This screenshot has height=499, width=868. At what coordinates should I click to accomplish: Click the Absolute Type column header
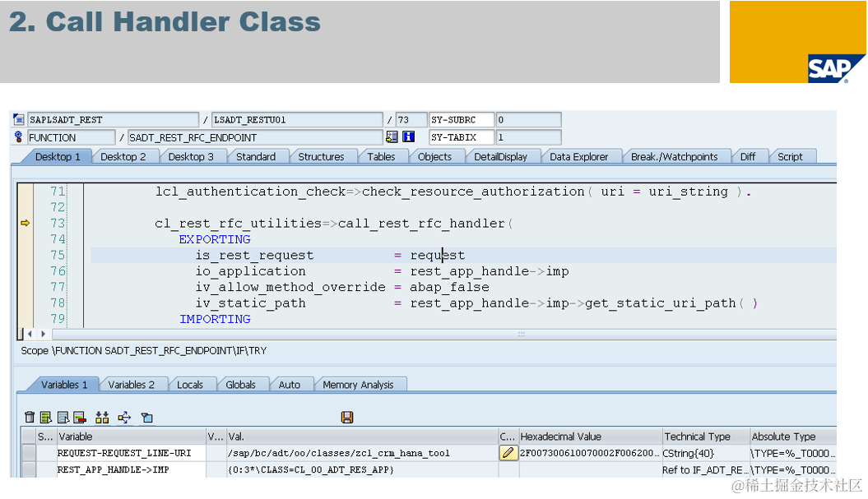tap(792, 437)
